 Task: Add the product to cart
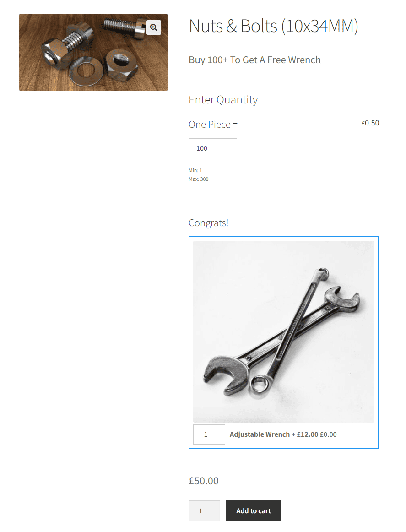(x=254, y=510)
